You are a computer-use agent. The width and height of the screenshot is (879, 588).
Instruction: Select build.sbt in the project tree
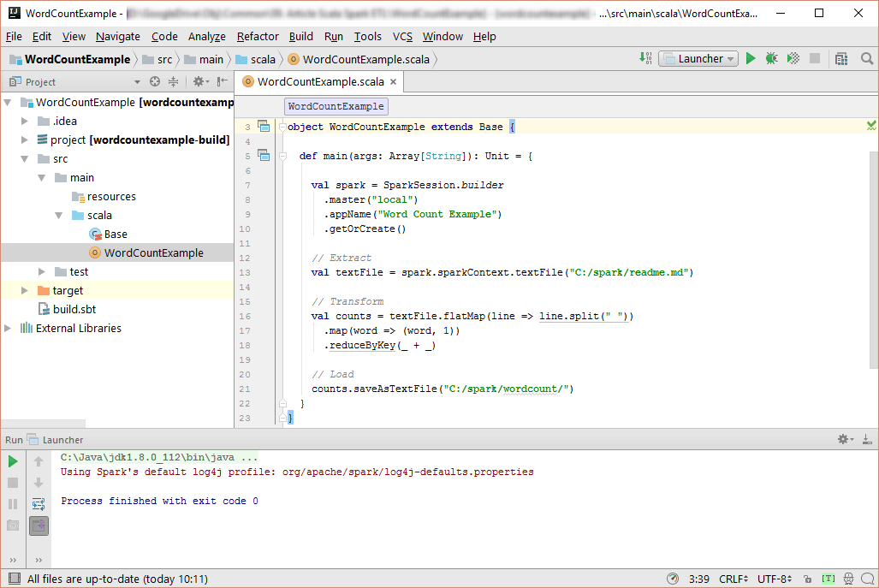coord(74,310)
